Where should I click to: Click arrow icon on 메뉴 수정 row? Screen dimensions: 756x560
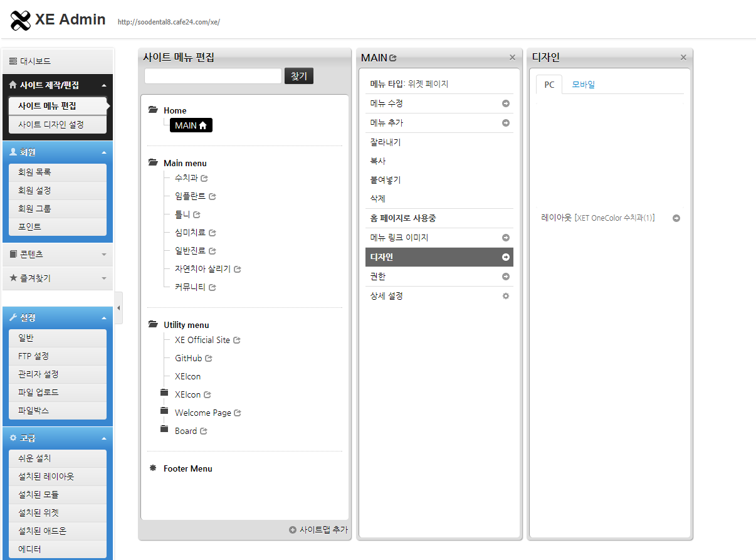(x=506, y=103)
